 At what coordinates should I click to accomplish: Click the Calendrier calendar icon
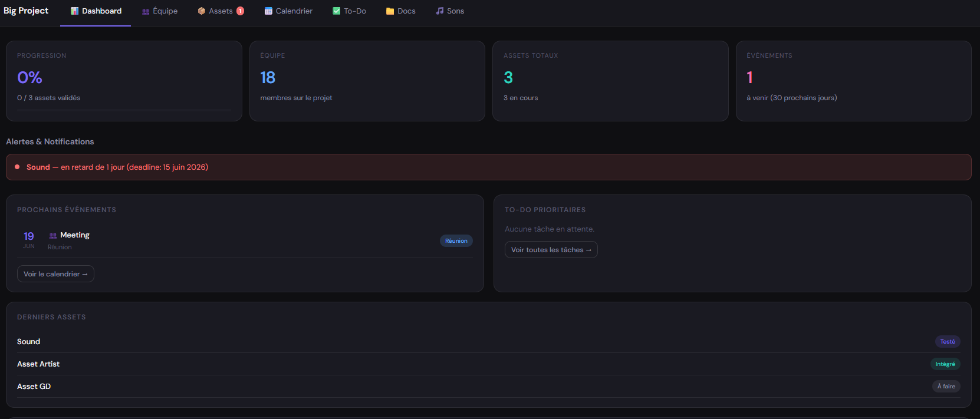(268, 11)
